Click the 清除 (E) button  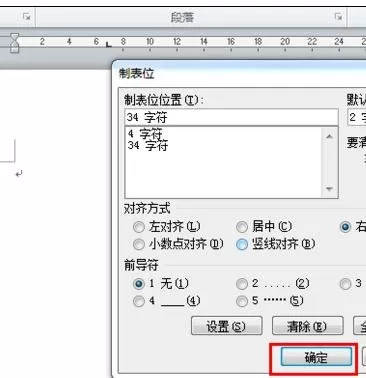click(x=307, y=326)
